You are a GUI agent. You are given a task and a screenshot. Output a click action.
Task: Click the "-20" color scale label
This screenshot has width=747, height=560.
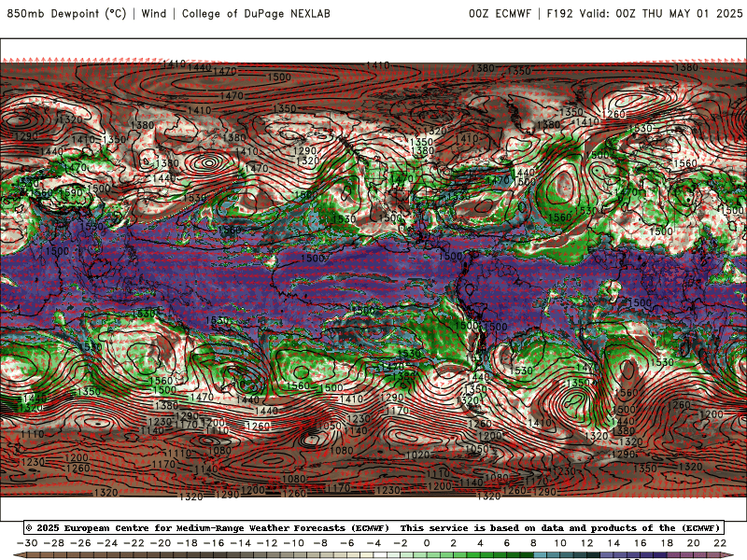coord(161,543)
